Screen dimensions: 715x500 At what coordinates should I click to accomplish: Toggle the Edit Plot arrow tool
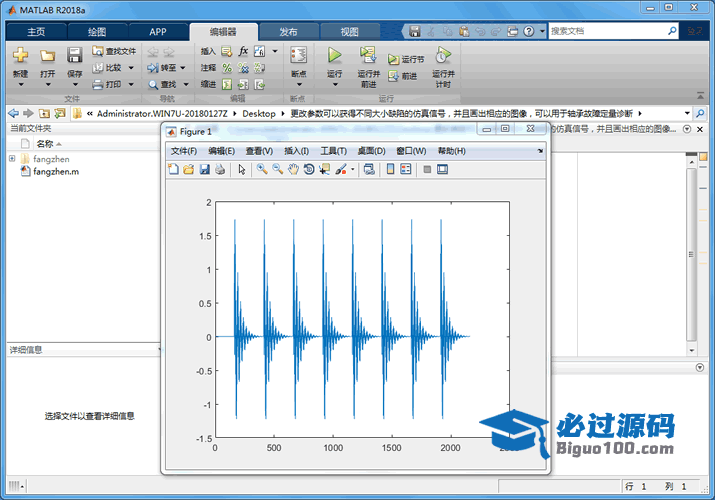241,170
